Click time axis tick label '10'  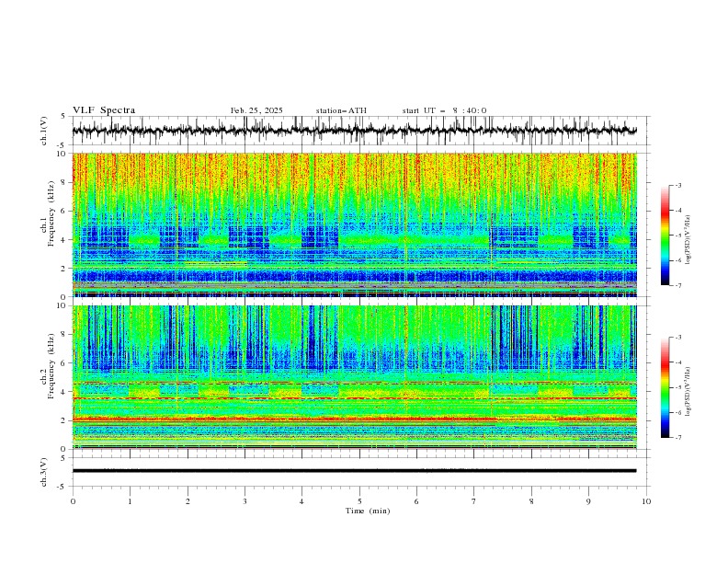point(646,501)
